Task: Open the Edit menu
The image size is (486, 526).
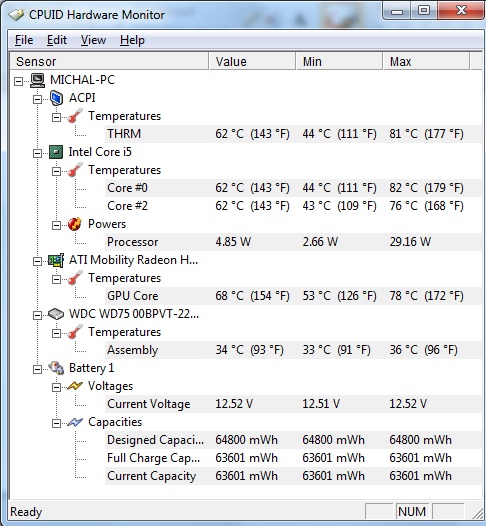Action: tap(57, 40)
